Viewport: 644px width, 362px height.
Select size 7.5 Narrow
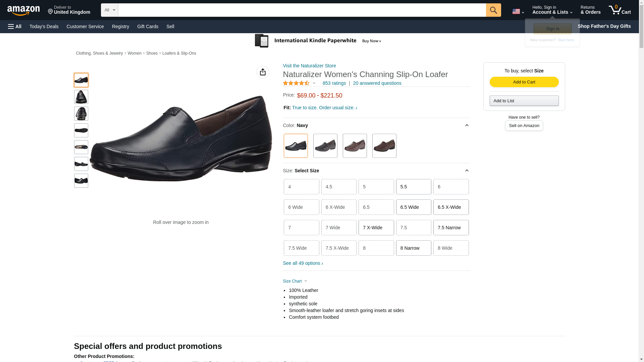point(450,228)
